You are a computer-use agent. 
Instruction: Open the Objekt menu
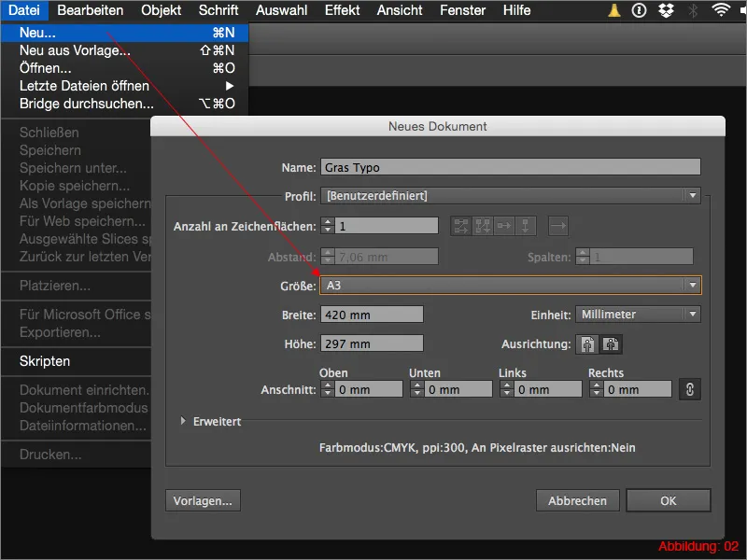[161, 10]
